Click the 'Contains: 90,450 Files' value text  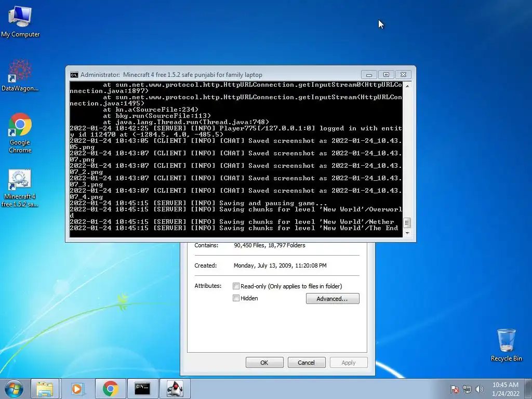click(270, 245)
